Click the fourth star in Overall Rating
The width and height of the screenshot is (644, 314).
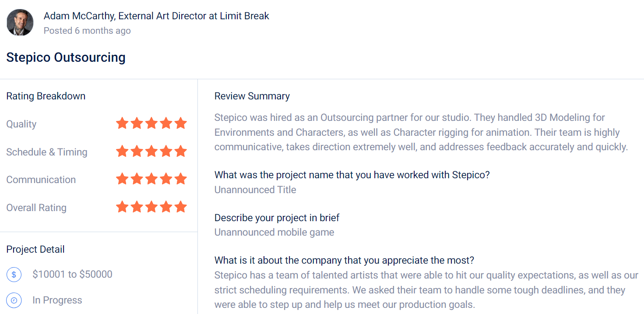coord(166,207)
